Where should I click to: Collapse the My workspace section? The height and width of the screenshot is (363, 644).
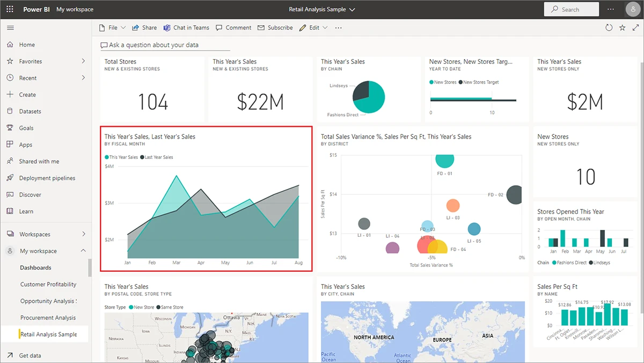pos(83,250)
